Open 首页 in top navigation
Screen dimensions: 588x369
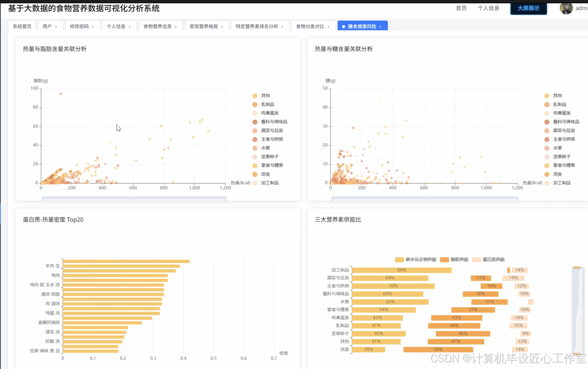pyautogui.click(x=461, y=8)
